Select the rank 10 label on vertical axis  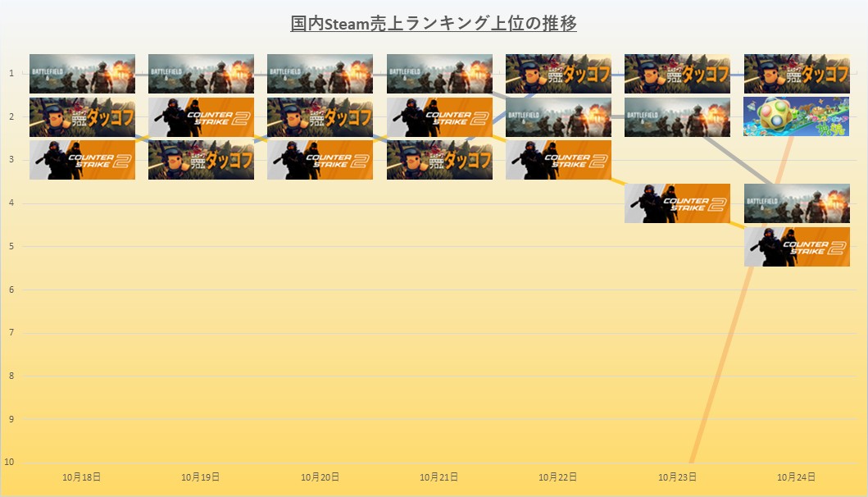pos(11,462)
